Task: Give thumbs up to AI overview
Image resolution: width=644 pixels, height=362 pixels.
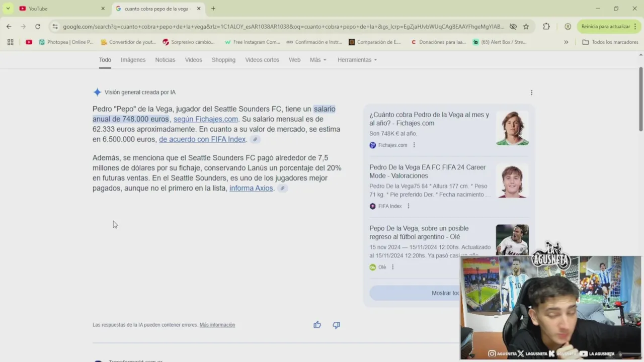Action: pyautogui.click(x=317, y=325)
